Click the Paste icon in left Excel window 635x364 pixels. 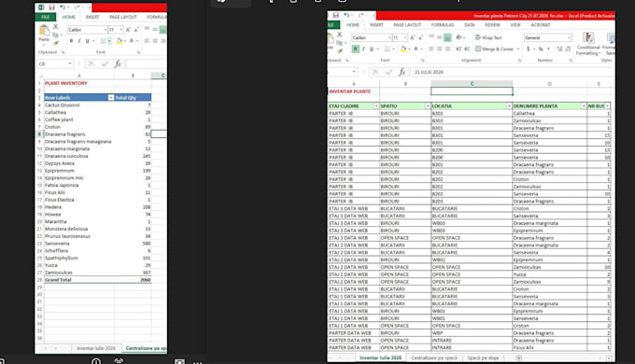pyautogui.click(x=44, y=33)
